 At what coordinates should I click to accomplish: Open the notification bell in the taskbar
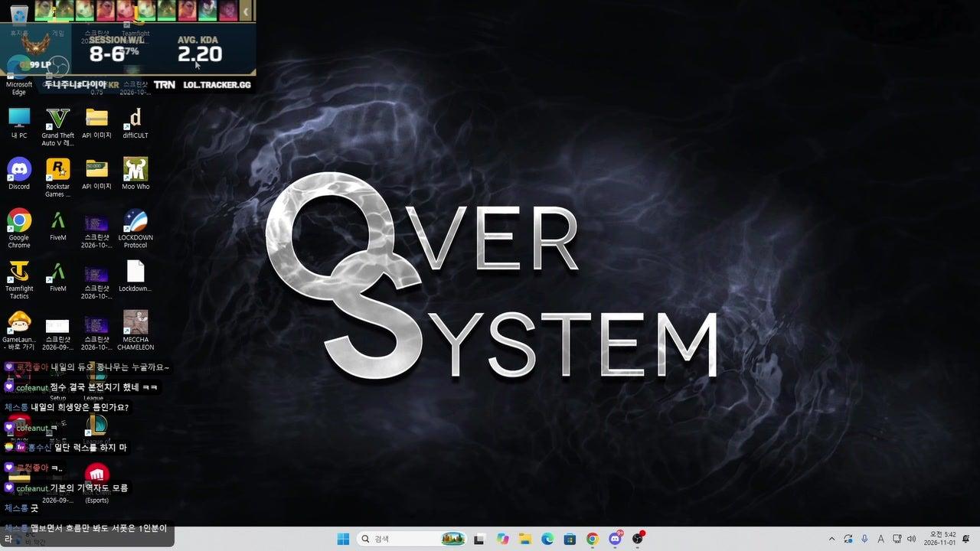tap(966, 539)
